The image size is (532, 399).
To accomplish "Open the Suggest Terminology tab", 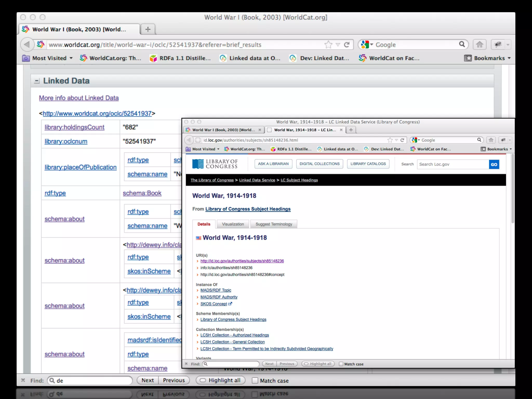I will pos(274,224).
